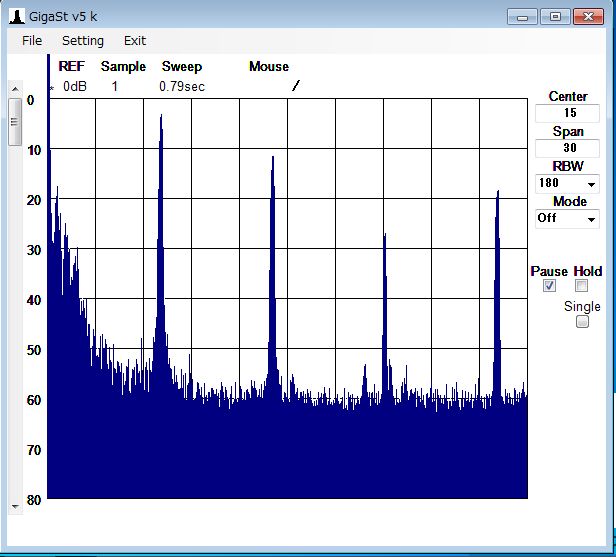Click the Center frequency input field
This screenshot has height=557, width=616.
tap(567, 113)
